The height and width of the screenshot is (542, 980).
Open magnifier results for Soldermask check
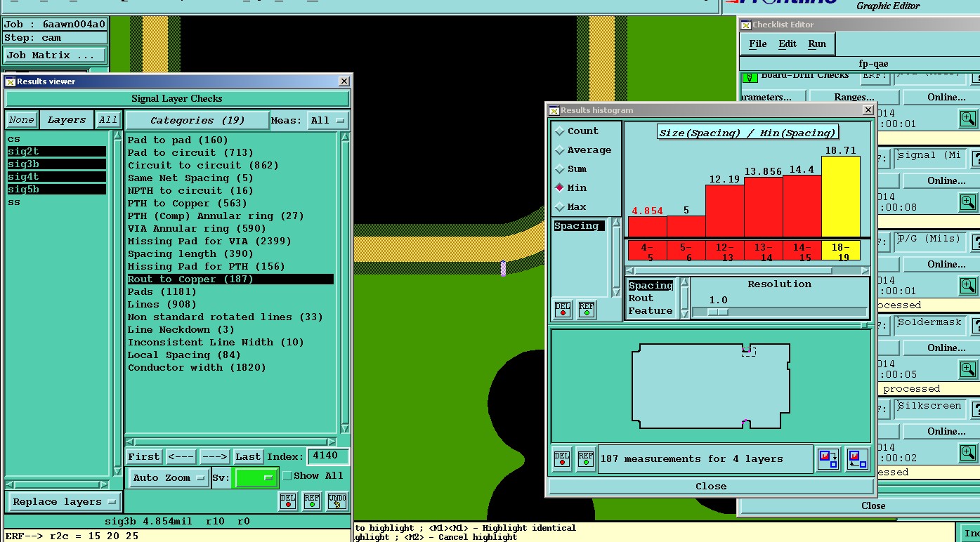pyautogui.click(x=968, y=369)
